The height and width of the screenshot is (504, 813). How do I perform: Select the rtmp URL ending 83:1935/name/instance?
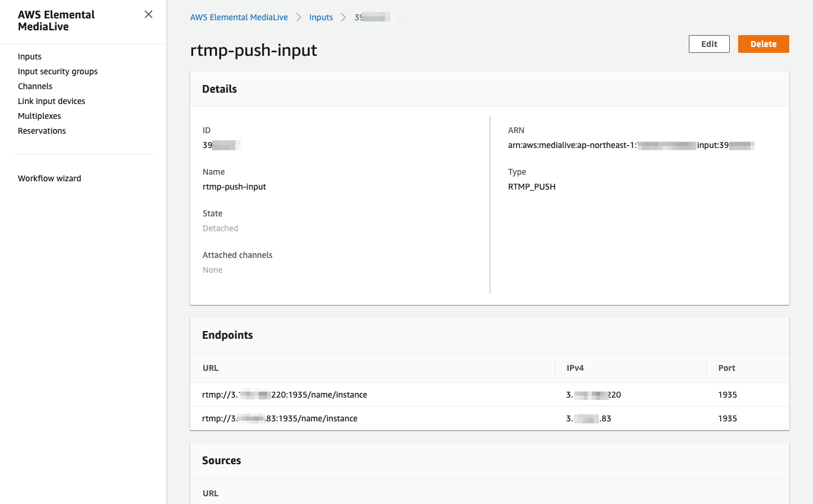tap(280, 418)
